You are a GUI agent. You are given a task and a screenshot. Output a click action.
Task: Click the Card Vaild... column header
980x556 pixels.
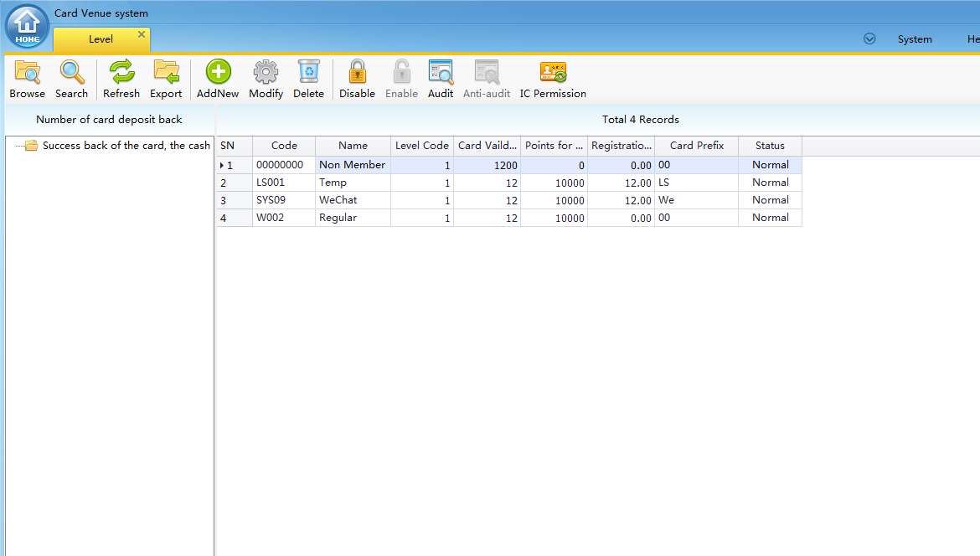pyautogui.click(x=487, y=146)
